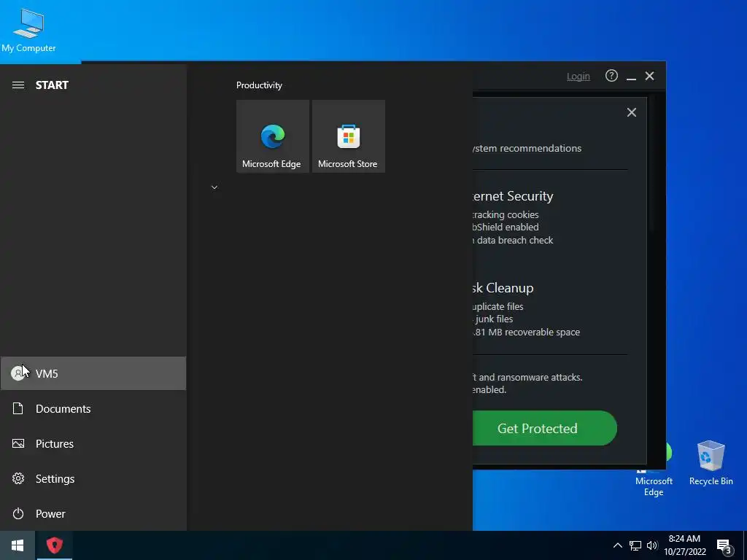Click the Windows Start button on taskbar
The image size is (747, 560).
18,545
